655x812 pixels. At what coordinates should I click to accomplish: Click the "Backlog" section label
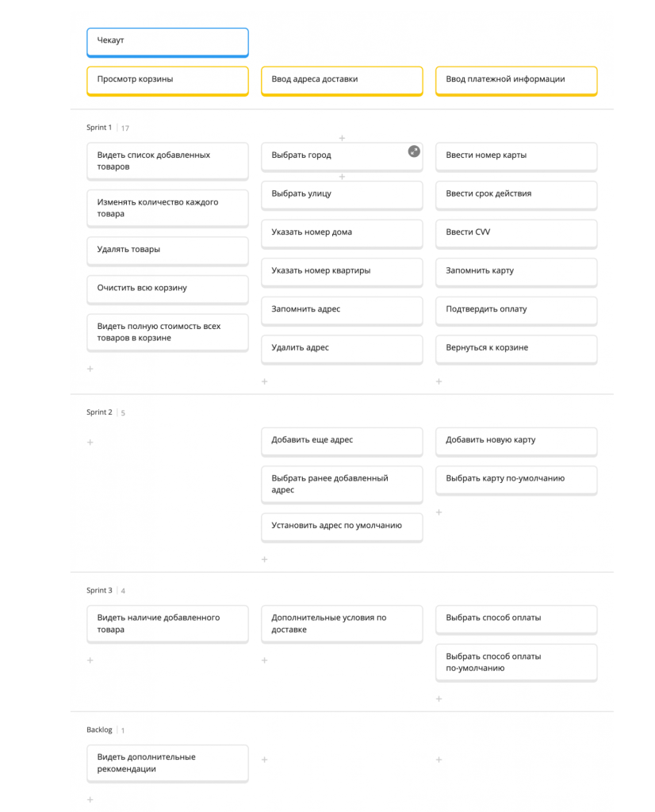(x=99, y=730)
